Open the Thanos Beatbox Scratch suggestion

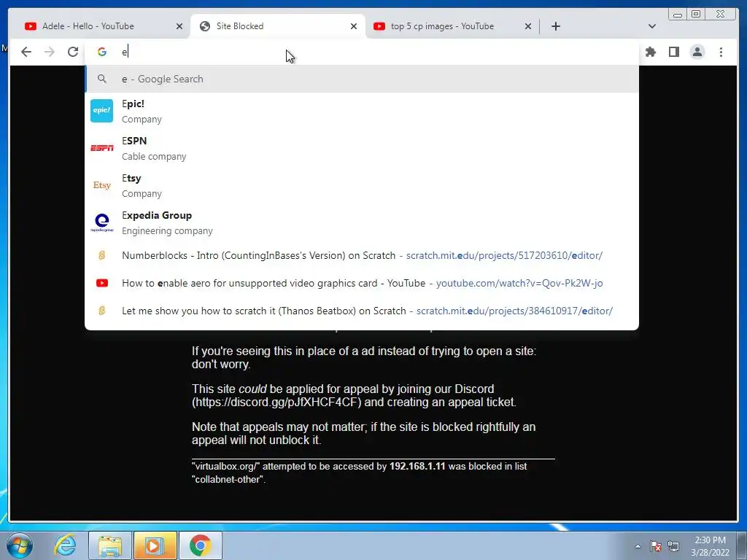362,311
